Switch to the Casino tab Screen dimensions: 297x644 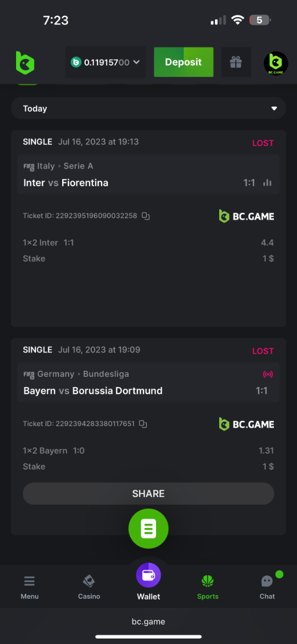89,587
